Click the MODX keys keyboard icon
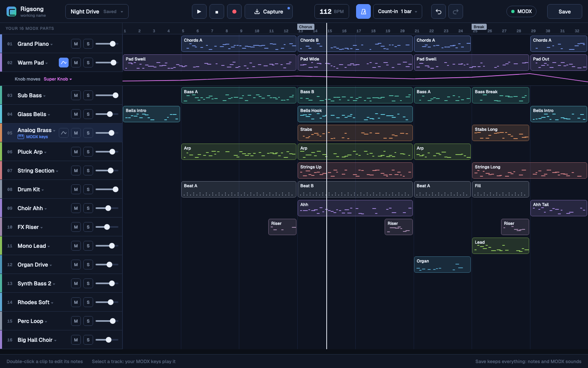This screenshot has height=368, width=588. pyautogui.click(x=21, y=137)
